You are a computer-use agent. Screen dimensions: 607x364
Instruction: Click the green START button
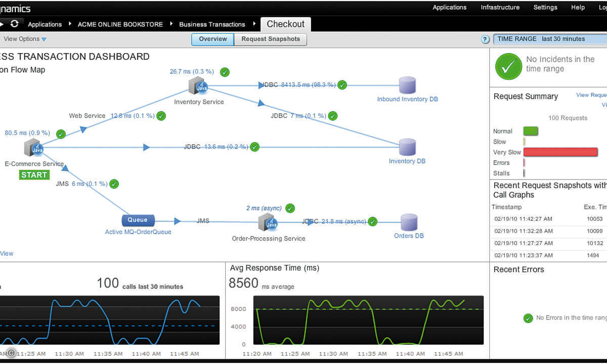click(34, 175)
